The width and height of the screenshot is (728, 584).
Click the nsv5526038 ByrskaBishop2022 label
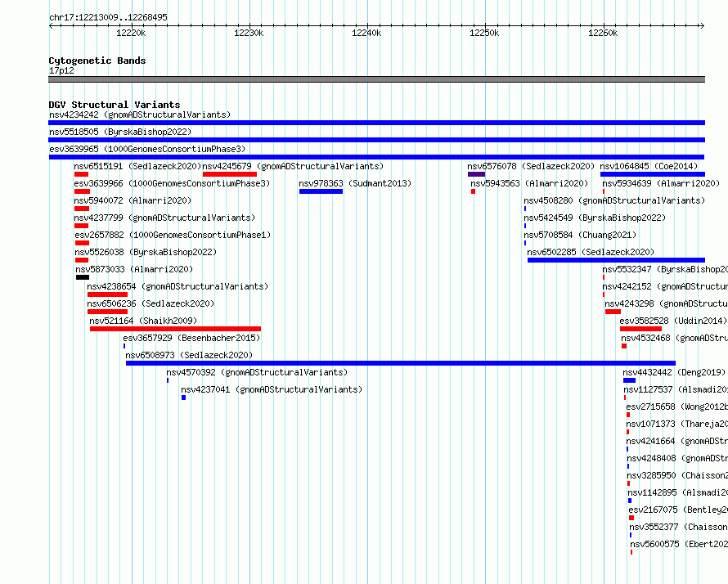click(x=146, y=252)
